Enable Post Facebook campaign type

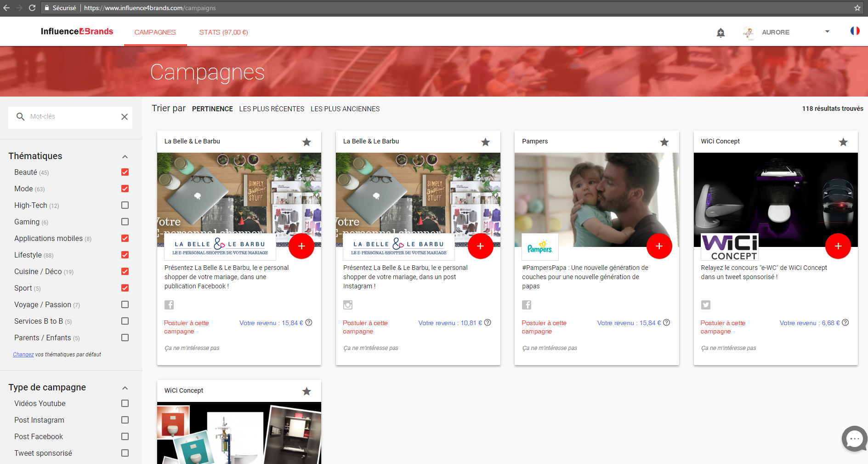click(x=125, y=436)
